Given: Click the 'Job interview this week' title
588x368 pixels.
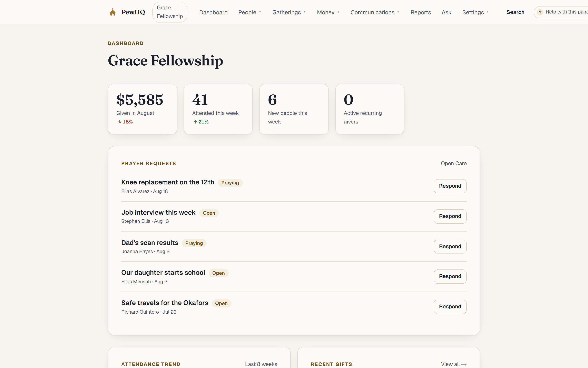Looking at the screenshot, I should (x=158, y=212).
